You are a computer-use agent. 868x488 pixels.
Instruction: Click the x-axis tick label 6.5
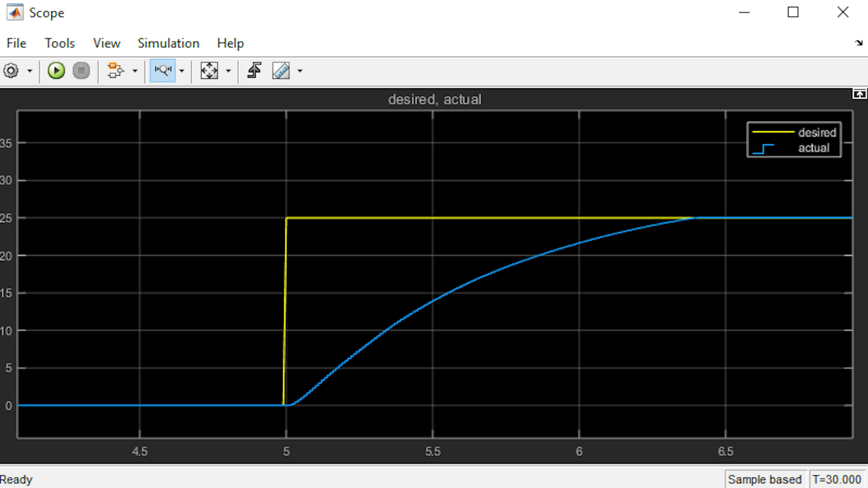click(x=726, y=451)
